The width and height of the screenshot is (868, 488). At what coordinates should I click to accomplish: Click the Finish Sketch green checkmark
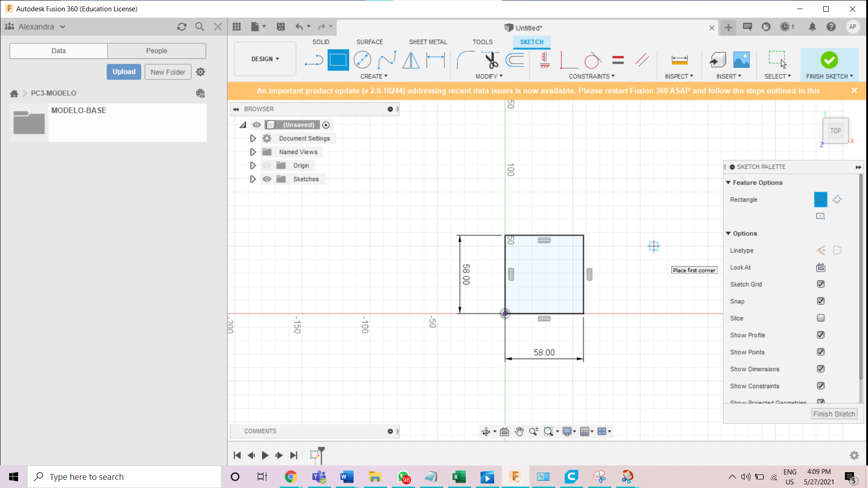[x=829, y=60]
